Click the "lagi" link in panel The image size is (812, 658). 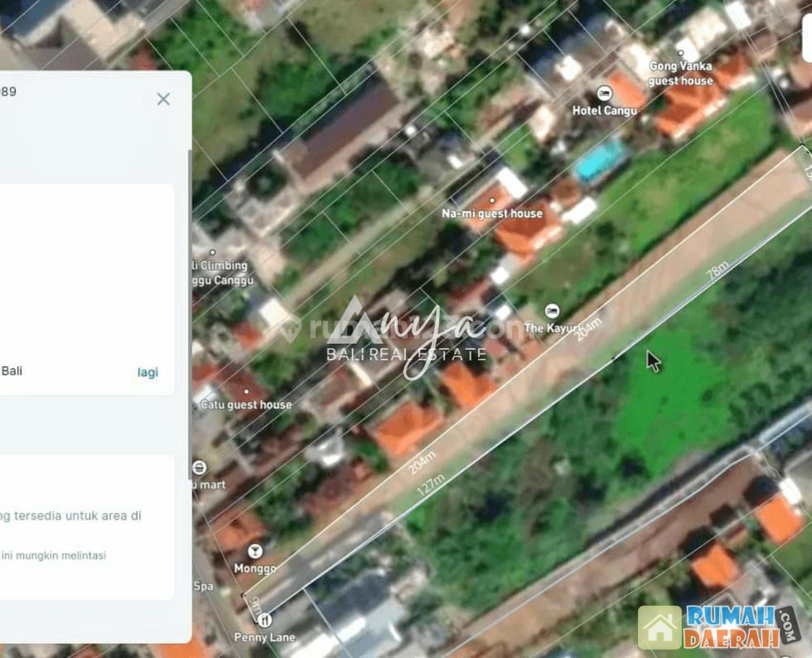[147, 372]
